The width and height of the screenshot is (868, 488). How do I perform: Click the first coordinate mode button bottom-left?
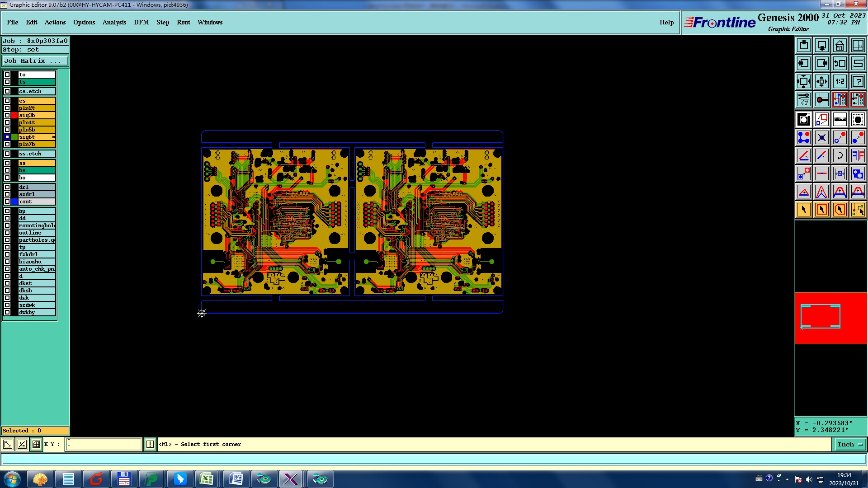pyautogui.click(x=8, y=444)
